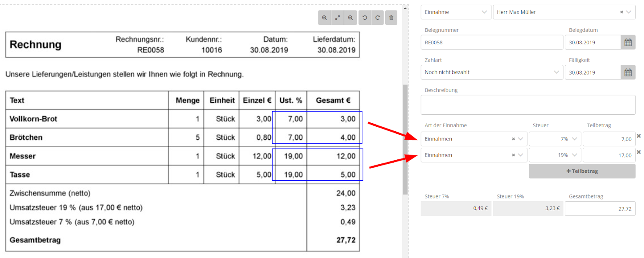Rotate the document clockwise
This screenshot has width=644, height=258.
pyautogui.click(x=378, y=18)
